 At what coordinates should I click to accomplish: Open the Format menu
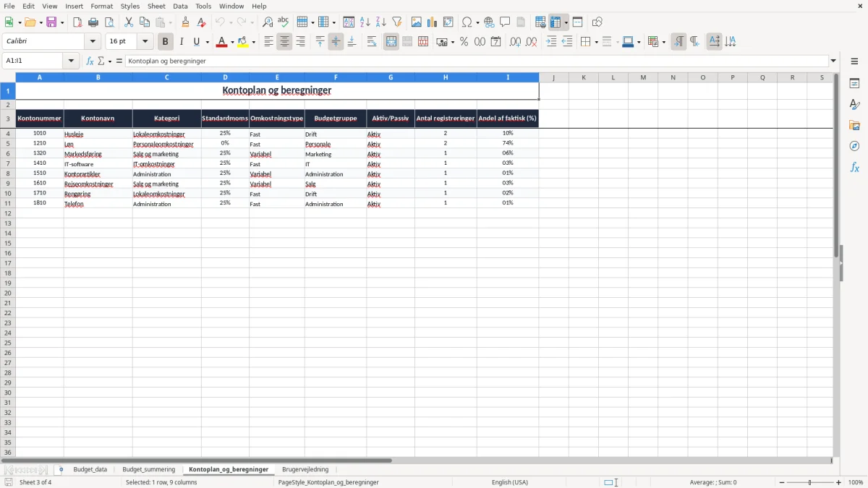point(102,6)
